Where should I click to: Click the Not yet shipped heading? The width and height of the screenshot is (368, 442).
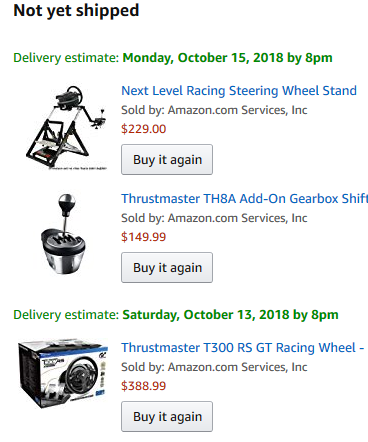click(76, 11)
